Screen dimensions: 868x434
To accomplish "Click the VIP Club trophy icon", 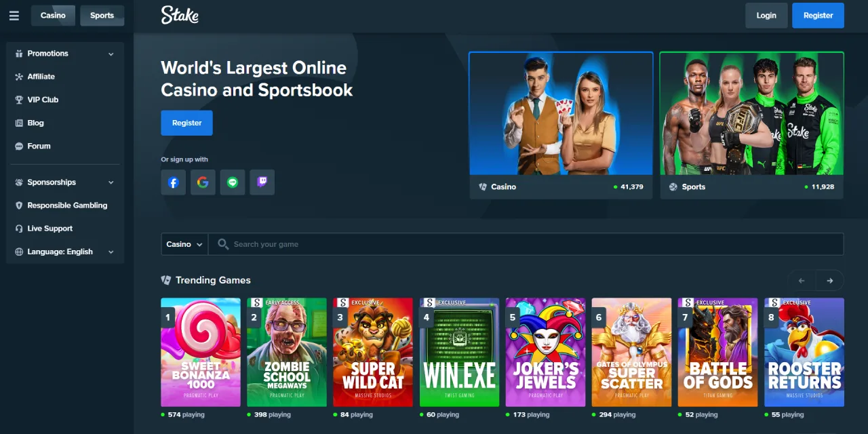I will click(19, 100).
